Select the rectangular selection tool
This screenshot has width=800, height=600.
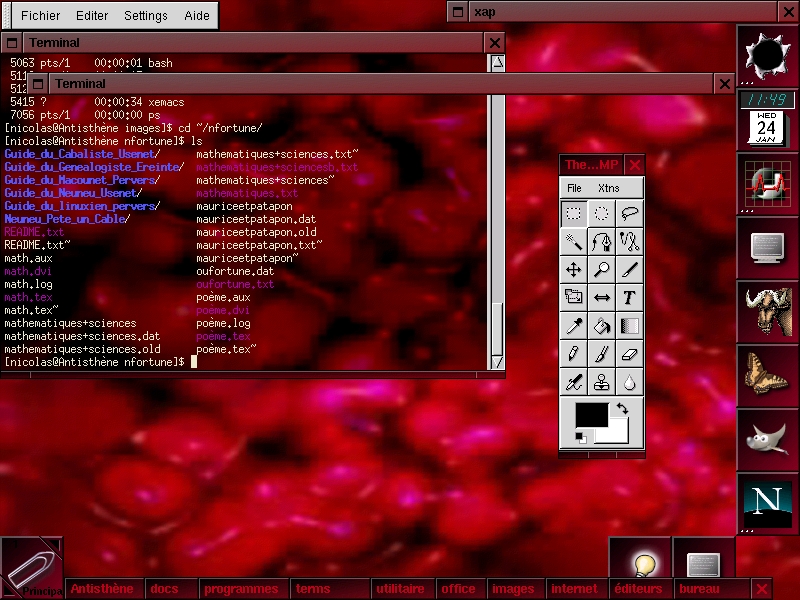pos(574,213)
